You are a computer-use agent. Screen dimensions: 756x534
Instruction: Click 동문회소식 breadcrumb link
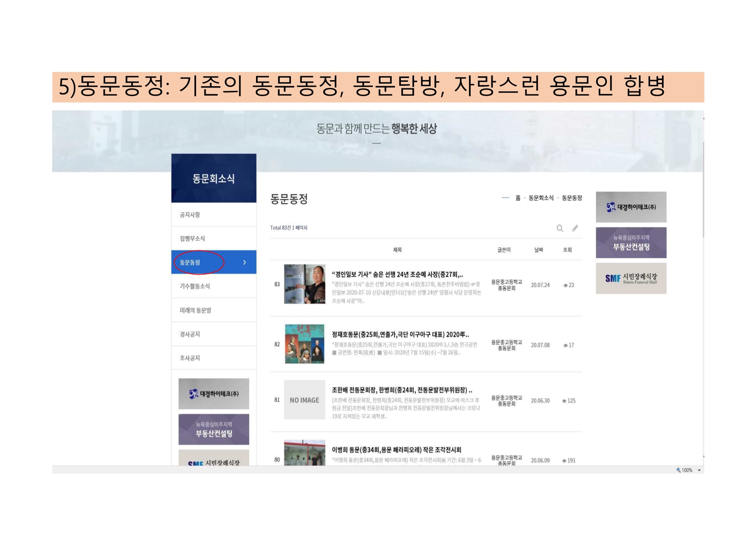[x=541, y=198]
